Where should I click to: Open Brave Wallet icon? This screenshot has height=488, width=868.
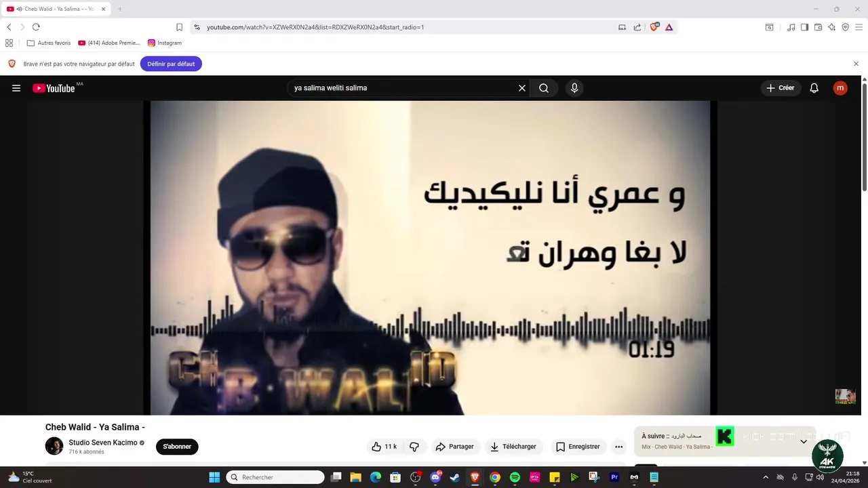tap(818, 27)
